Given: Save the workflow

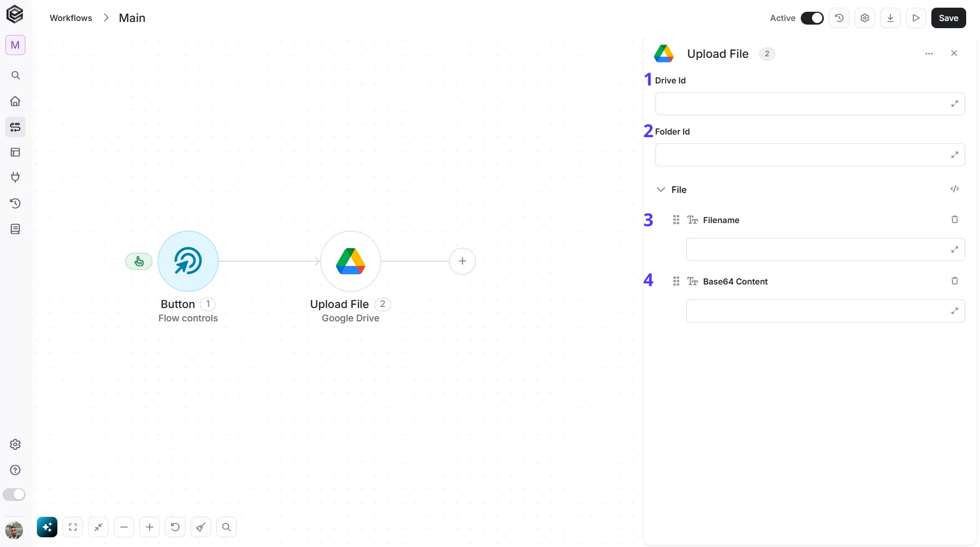Looking at the screenshot, I should [948, 18].
